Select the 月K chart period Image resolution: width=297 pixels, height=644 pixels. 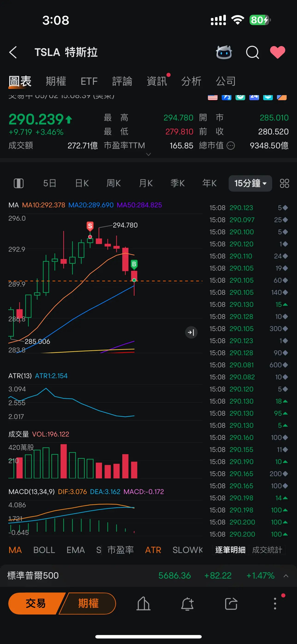tap(146, 183)
